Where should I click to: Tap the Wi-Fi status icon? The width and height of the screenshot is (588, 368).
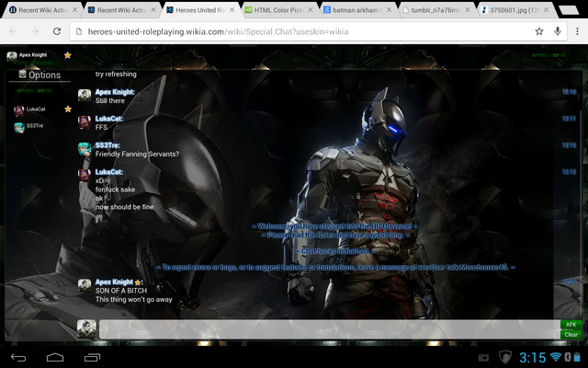[x=556, y=357]
